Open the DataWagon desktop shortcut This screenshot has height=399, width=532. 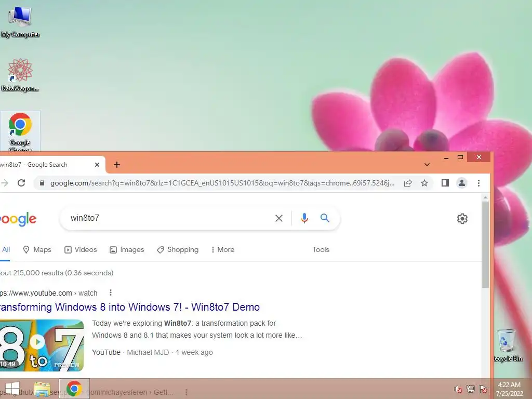point(20,75)
